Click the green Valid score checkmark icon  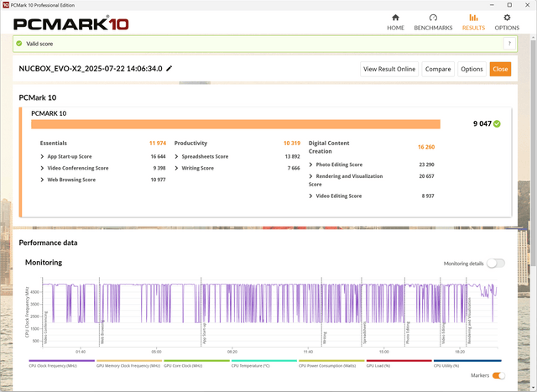(x=19, y=44)
